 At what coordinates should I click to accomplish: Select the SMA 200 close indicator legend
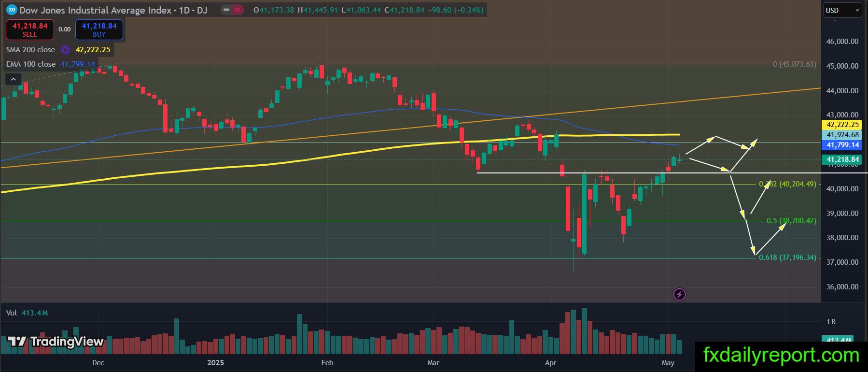(30, 49)
